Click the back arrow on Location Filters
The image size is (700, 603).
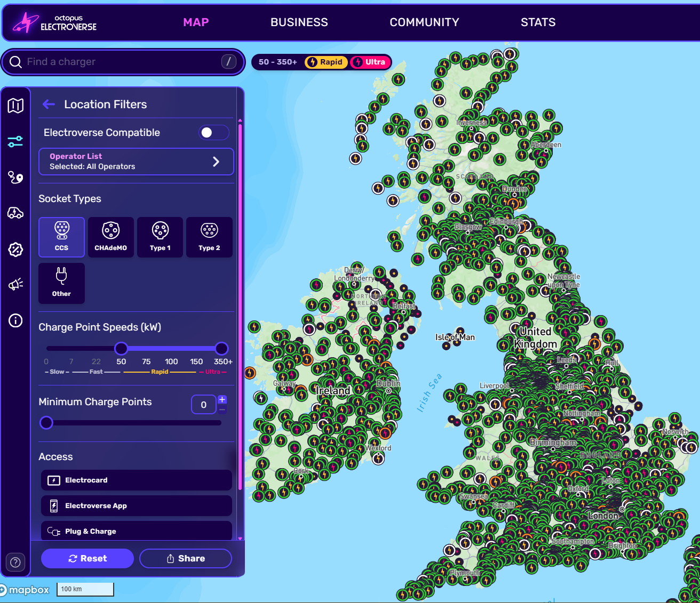click(49, 104)
